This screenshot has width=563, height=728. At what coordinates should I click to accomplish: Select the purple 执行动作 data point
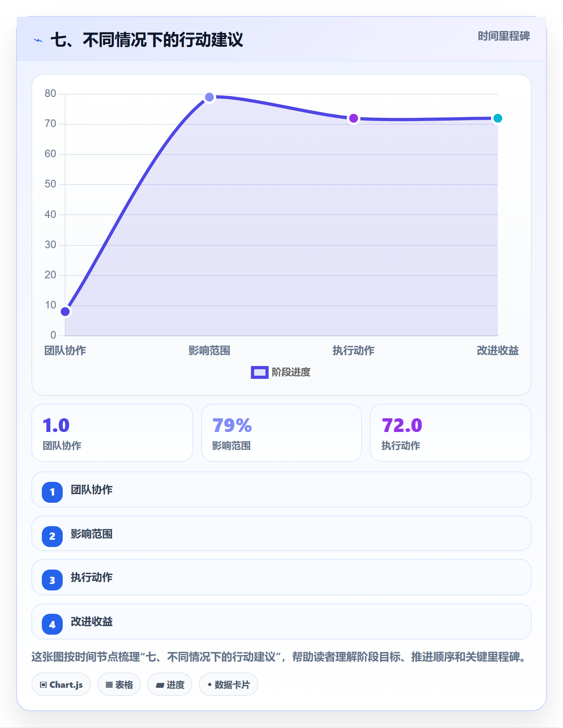(353, 118)
